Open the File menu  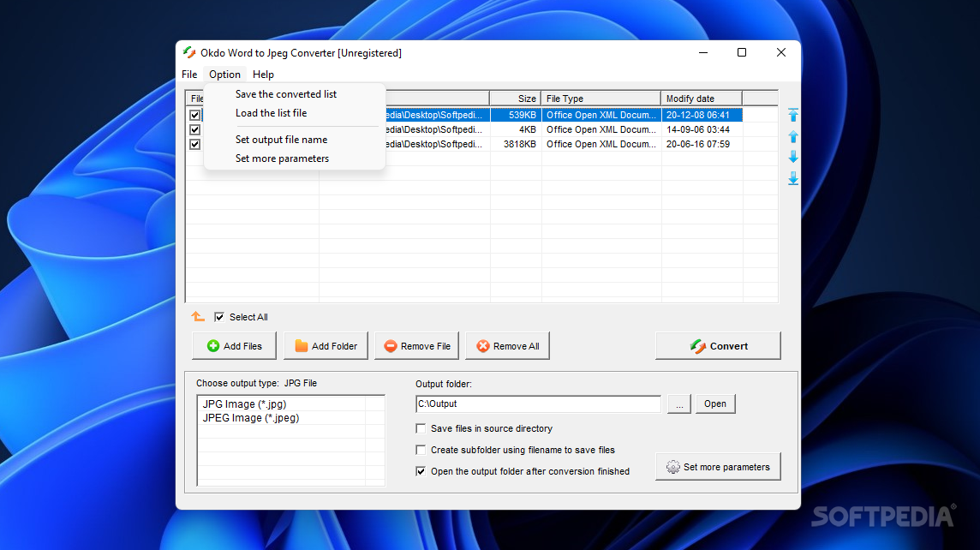[x=189, y=75]
